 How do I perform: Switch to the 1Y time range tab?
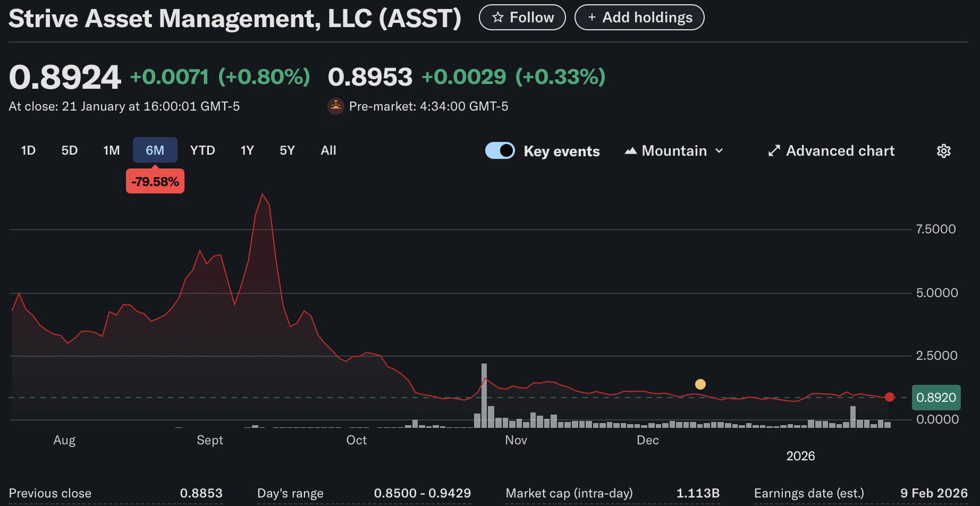pyautogui.click(x=247, y=150)
